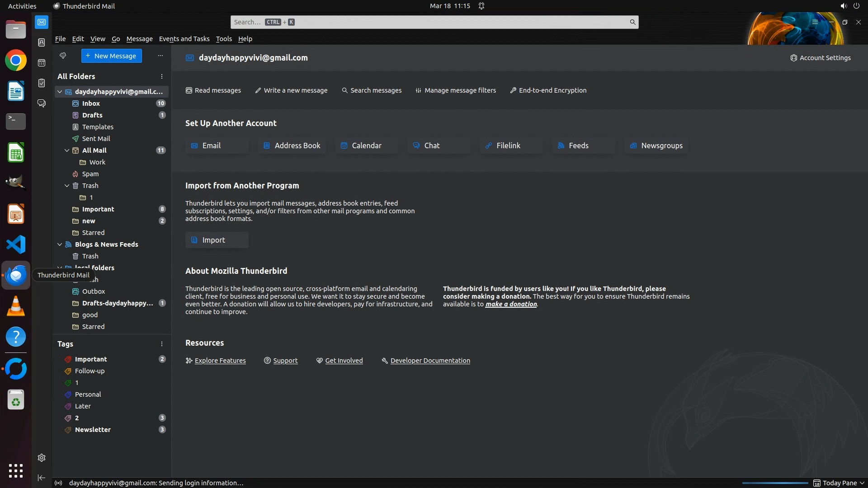Collapse the All Mail folder
This screenshot has width=868, height=488.
coord(67,150)
